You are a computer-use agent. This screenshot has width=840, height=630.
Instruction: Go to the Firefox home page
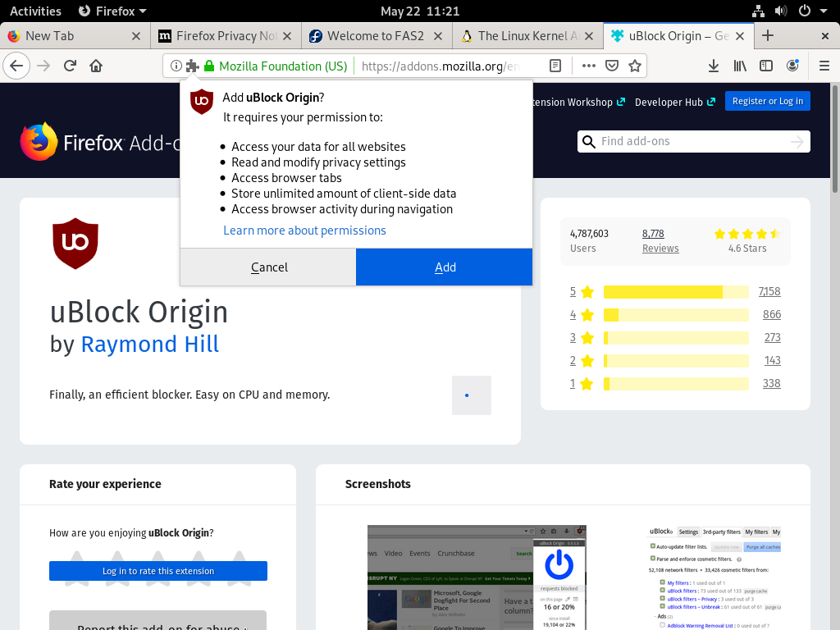(x=96, y=66)
